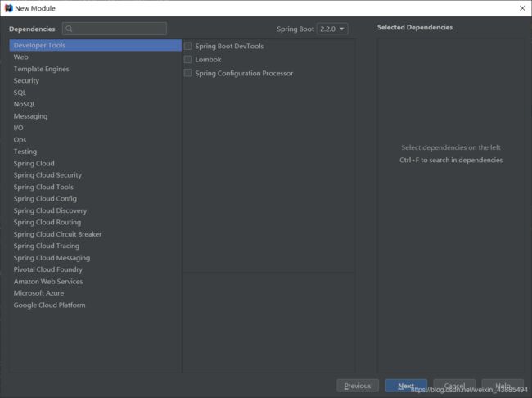Enable Spring Boot DevTools checkbox

187,46
